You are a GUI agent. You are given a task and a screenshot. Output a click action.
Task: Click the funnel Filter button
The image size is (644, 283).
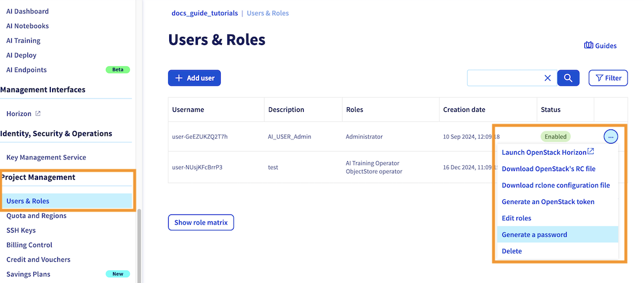click(x=608, y=78)
